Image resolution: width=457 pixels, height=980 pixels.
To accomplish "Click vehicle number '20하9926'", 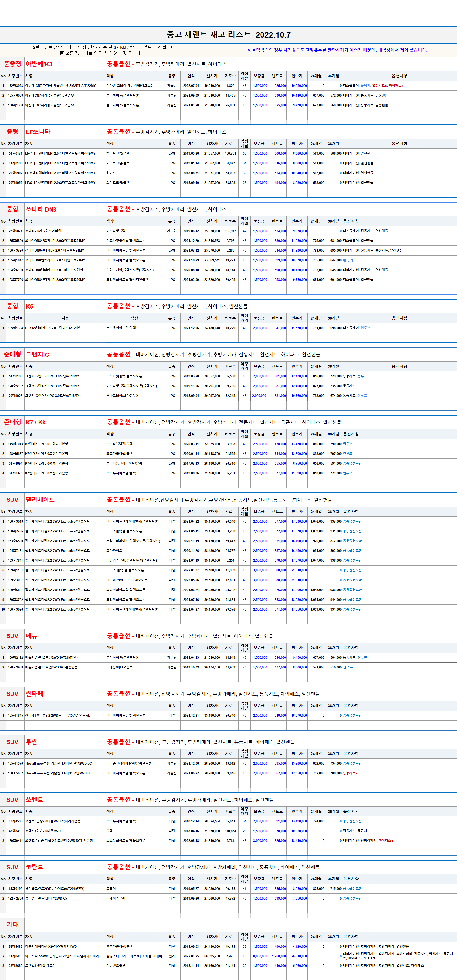I will [x=15, y=396].
